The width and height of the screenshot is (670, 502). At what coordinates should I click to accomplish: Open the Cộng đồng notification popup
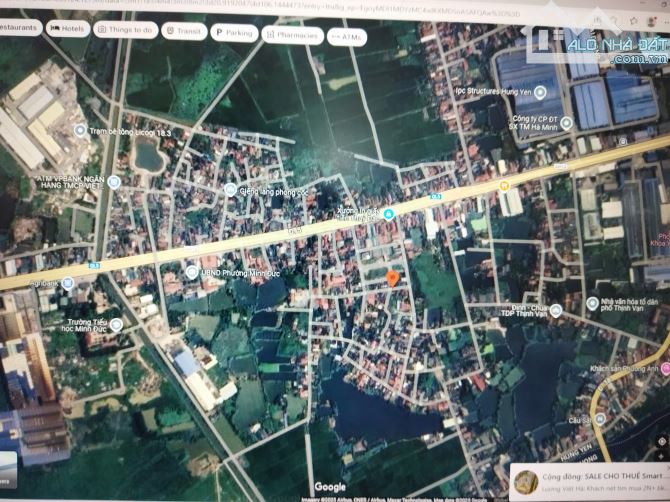point(590,482)
